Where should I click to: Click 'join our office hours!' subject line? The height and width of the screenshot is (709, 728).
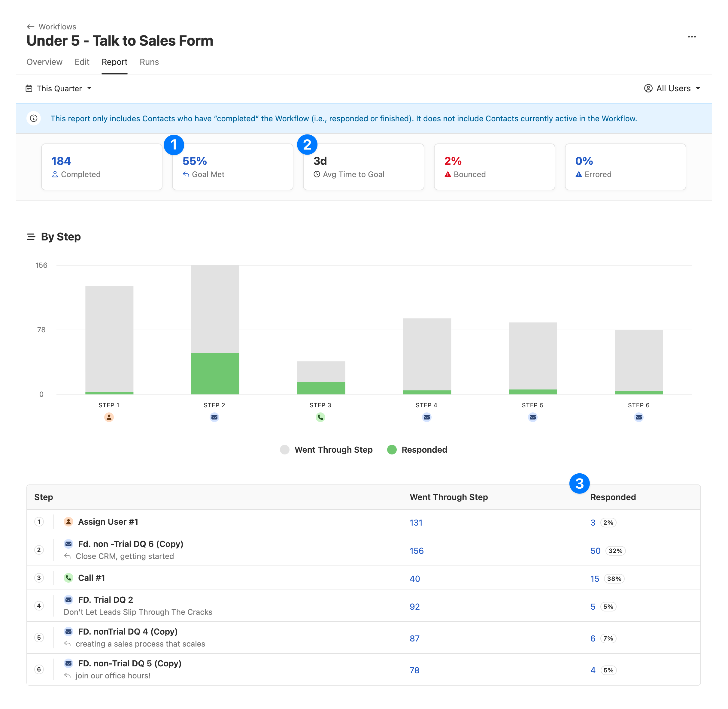click(x=113, y=675)
